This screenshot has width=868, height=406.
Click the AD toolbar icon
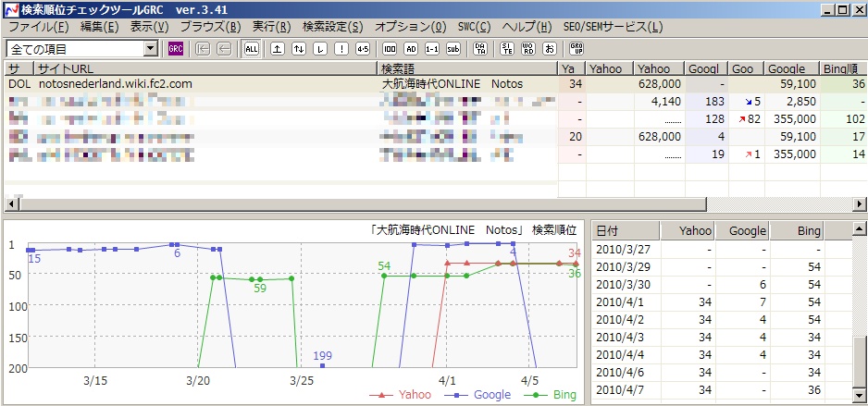411,49
